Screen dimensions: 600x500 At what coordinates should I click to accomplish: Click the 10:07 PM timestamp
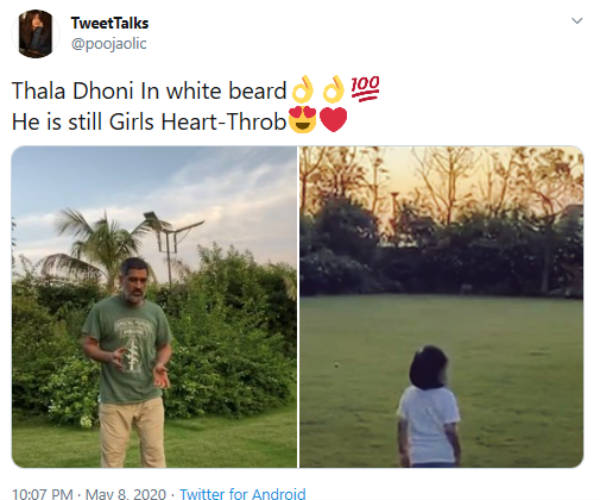coord(42,493)
